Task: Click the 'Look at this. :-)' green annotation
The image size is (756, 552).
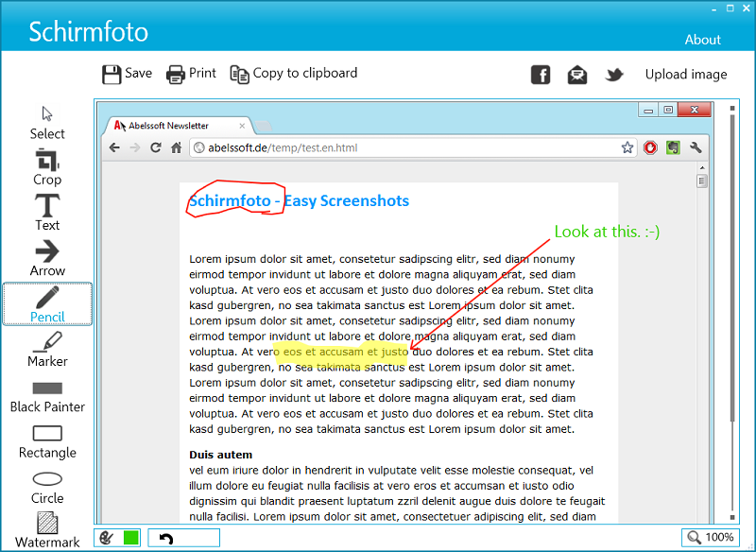Action: pyautogui.click(x=607, y=232)
